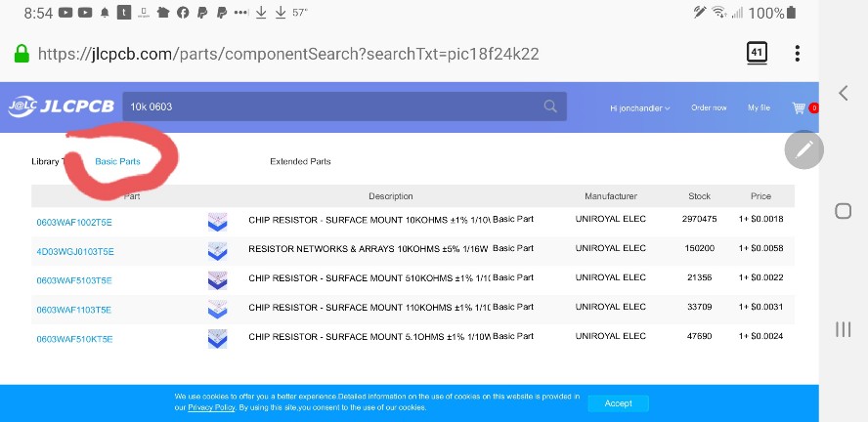868x422 pixels.
Task: Open part link 0603WAF510KT5E
Action: pyautogui.click(x=74, y=339)
